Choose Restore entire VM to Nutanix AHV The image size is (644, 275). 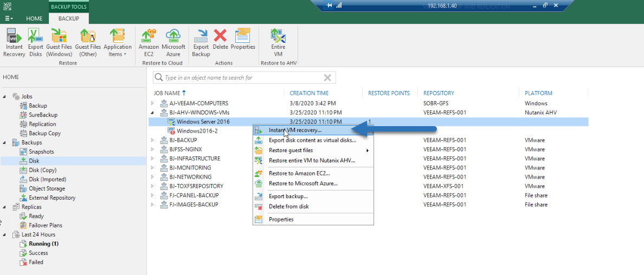pos(313,160)
